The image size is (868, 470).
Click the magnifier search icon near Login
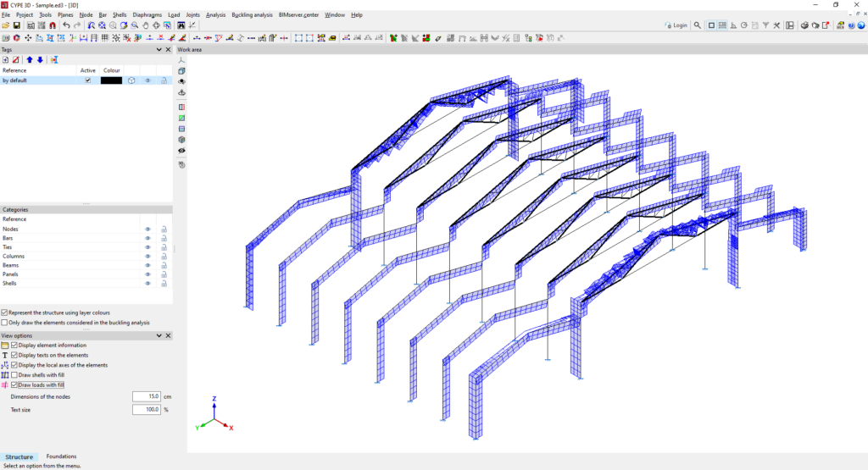click(698, 25)
